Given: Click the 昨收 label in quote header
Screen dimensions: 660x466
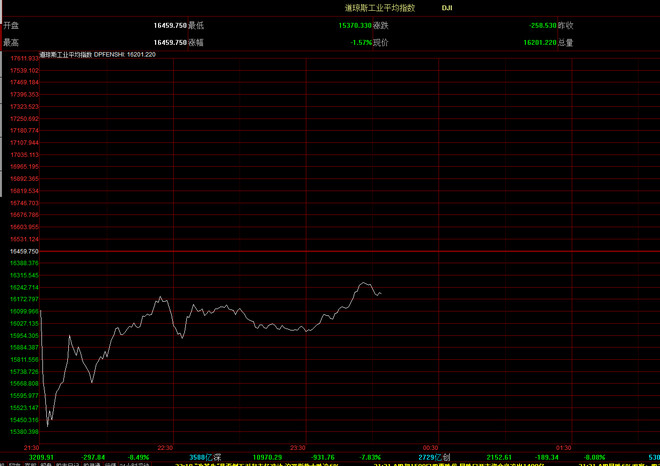Looking at the screenshot, I should point(565,26).
